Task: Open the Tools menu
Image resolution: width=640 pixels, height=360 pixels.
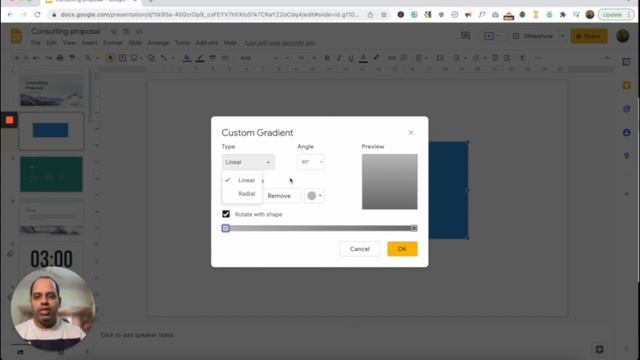Action: 182,43
